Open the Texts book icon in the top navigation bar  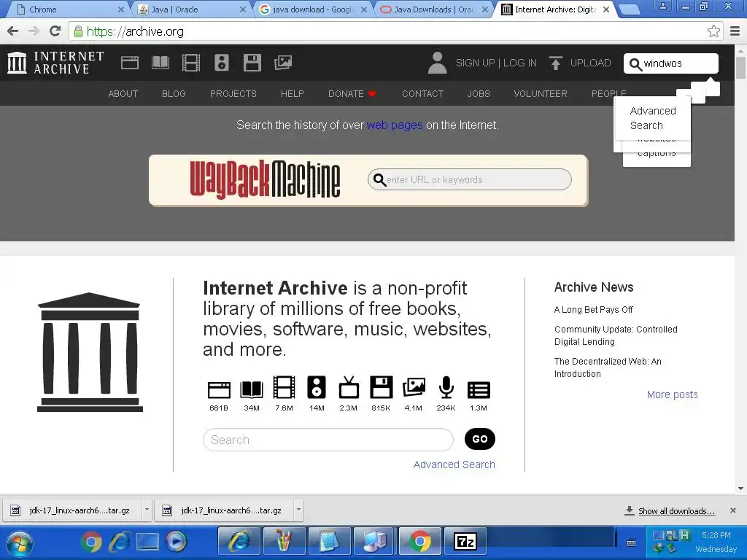click(x=160, y=63)
